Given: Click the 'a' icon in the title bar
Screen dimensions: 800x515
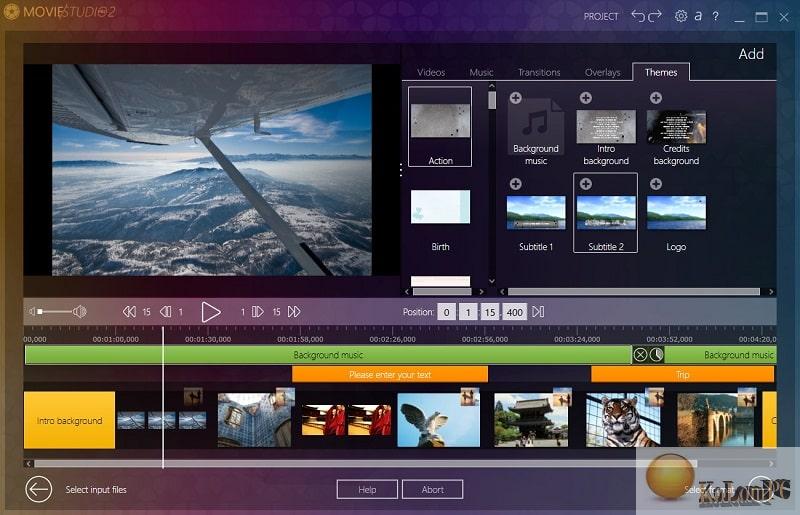Looking at the screenshot, I should (698, 16).
